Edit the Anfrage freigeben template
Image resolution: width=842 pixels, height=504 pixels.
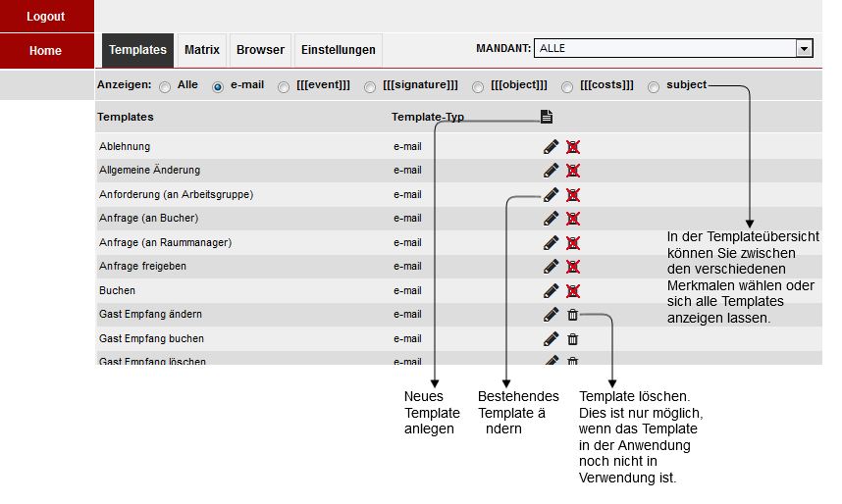pos(551,267)
